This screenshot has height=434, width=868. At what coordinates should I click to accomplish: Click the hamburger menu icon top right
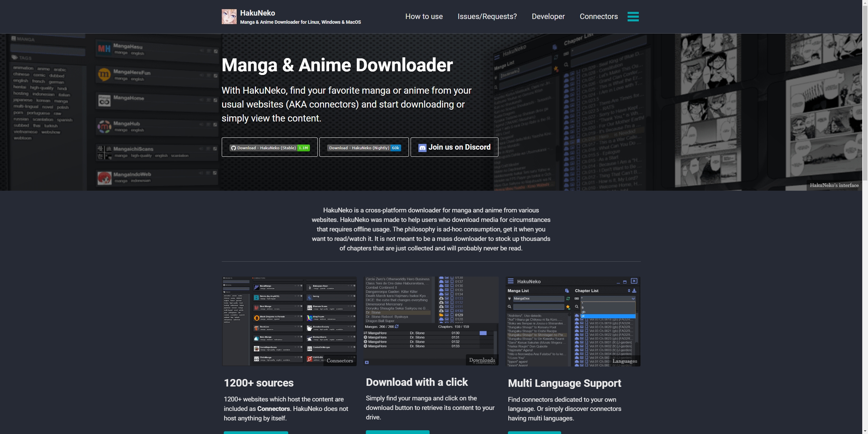(633, 16)
